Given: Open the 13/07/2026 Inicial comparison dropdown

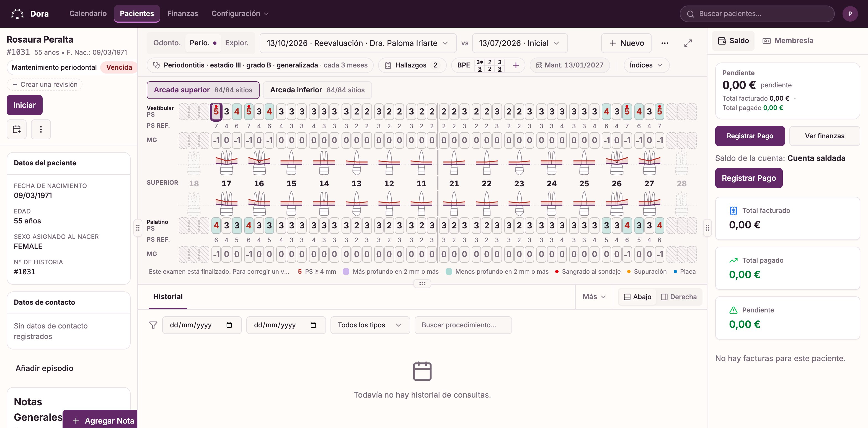Looking at the screenshot, I should (x=520, y=43).
